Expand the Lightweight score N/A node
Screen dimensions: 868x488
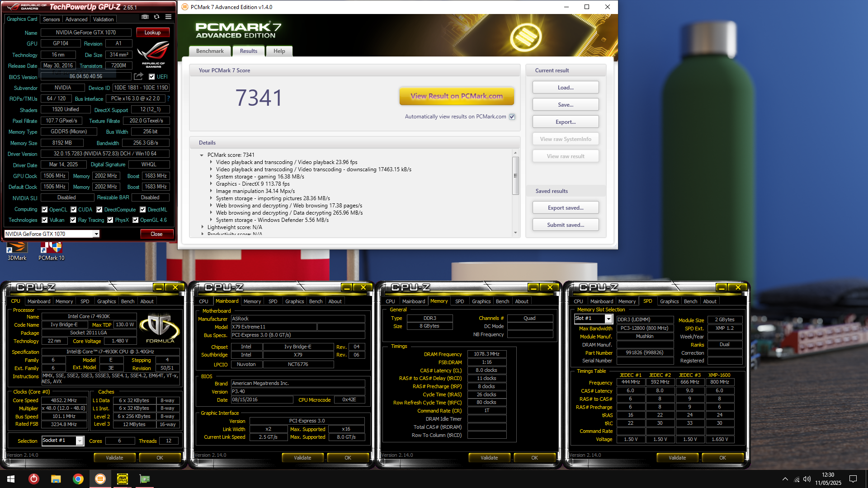click(202, 227)
